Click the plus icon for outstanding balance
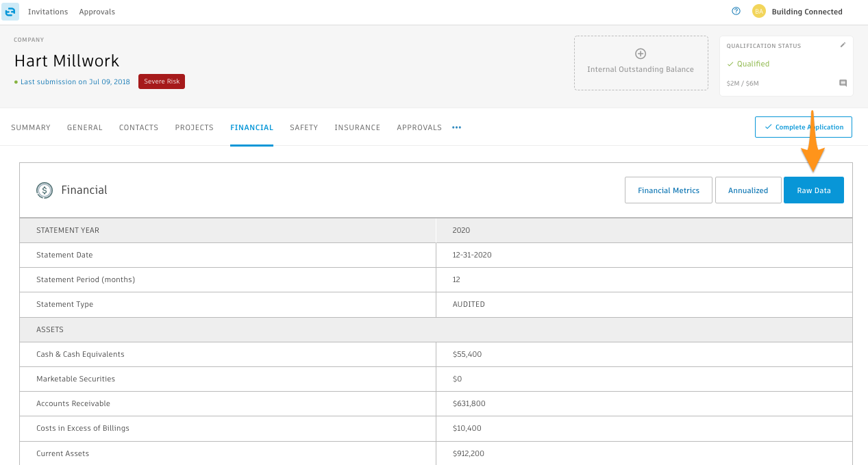868x465 pixels. click(x=641, y=54)
